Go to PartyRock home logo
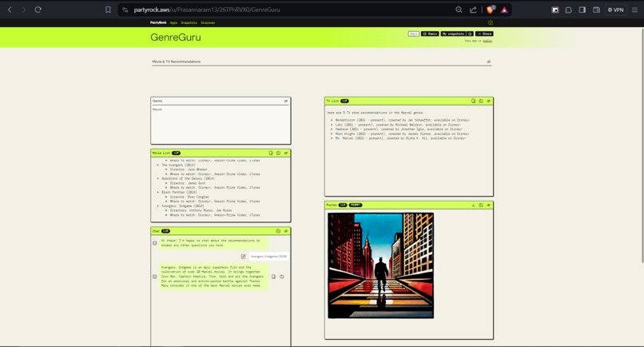Viewport: 644px width, 347px height. coord(158,22)
